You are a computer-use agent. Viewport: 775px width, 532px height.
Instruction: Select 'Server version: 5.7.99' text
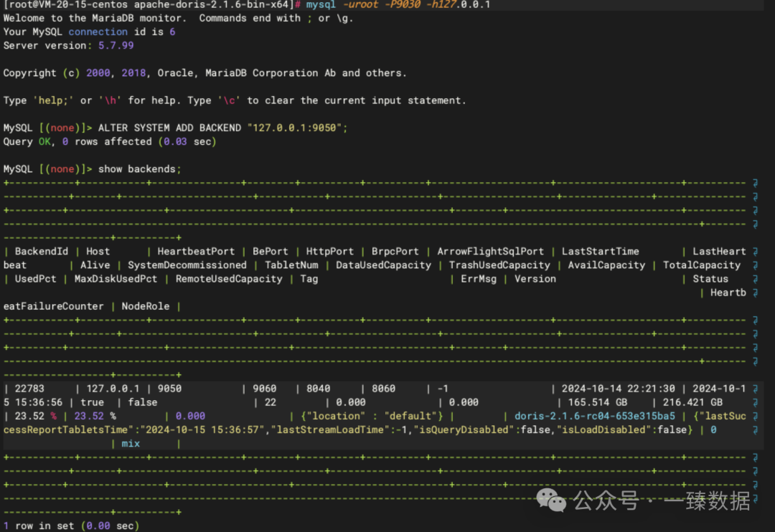tap(68, 45)
